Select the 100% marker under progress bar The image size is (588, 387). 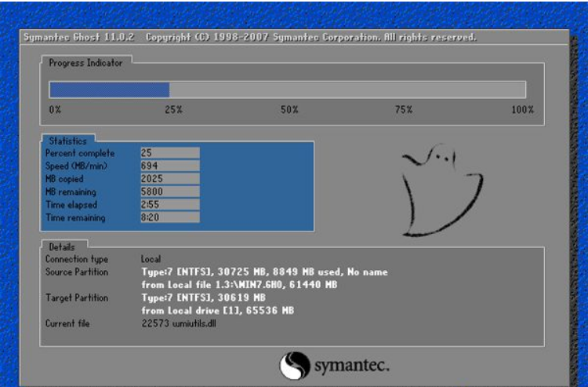coord(522,110)
